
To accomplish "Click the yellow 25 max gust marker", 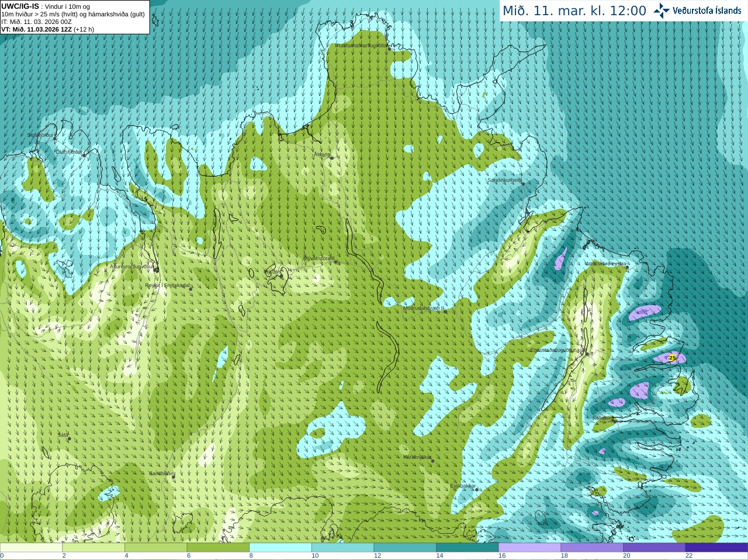I will pyautogui.click(x=672, y=358).
